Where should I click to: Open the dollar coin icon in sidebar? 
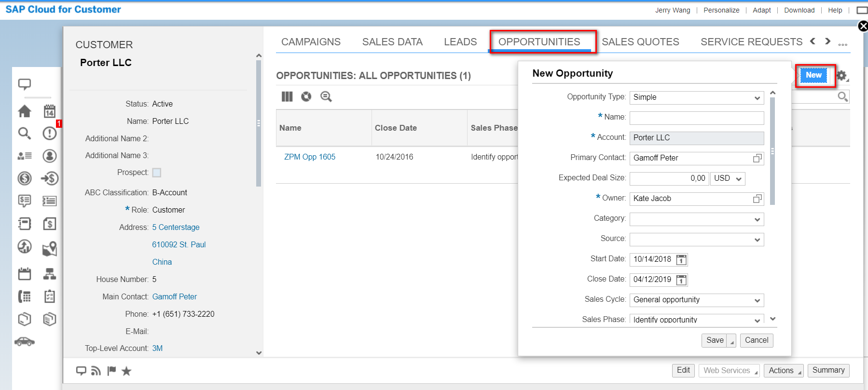25,178
